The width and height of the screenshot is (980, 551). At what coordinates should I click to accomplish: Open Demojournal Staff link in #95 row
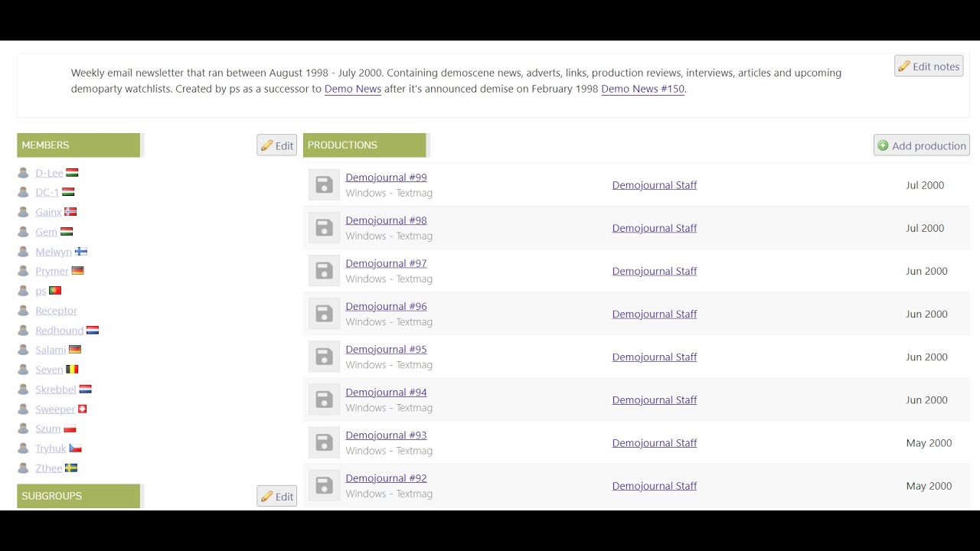[x=655, y=357]
